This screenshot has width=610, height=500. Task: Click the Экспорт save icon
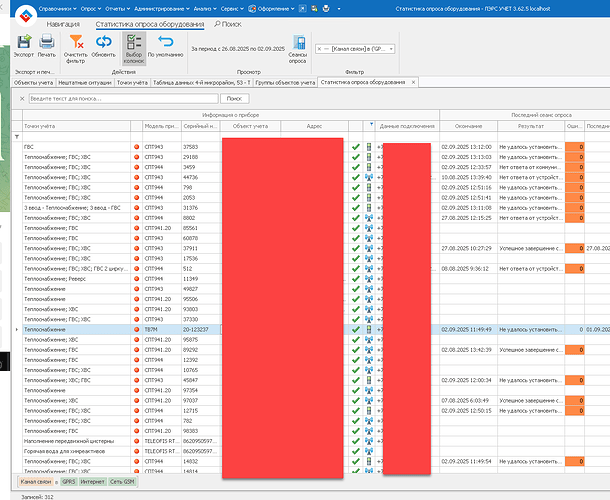pos(24,42)
